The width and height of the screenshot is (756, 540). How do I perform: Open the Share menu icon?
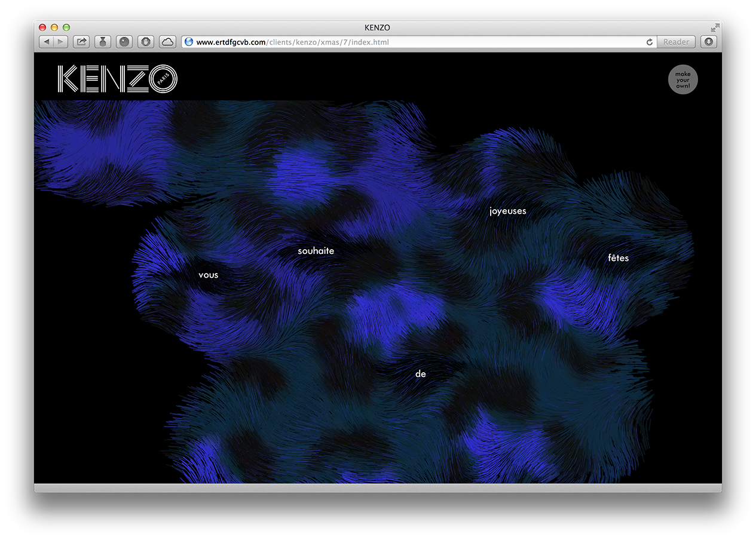click(81, 42)
